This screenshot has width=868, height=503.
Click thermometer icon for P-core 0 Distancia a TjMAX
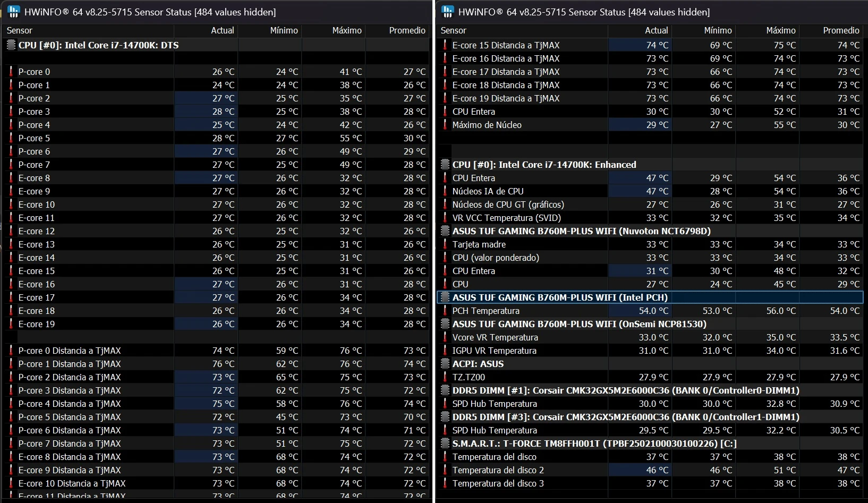point(11,351)
